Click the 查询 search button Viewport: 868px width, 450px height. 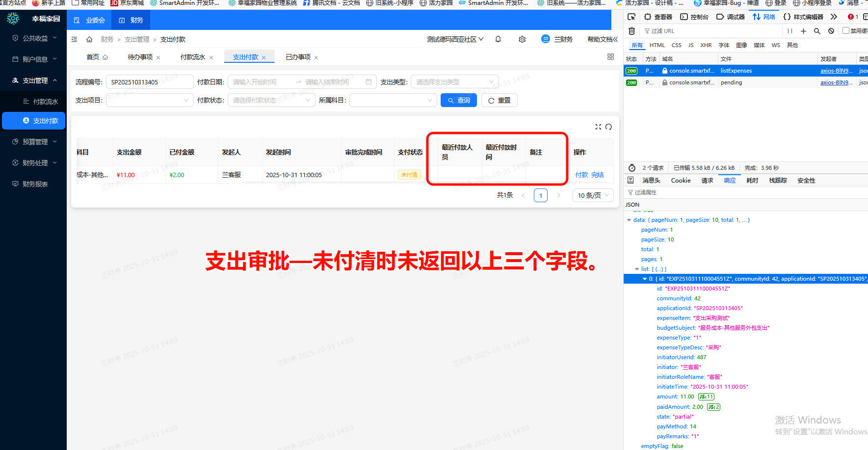pos(458,100)
